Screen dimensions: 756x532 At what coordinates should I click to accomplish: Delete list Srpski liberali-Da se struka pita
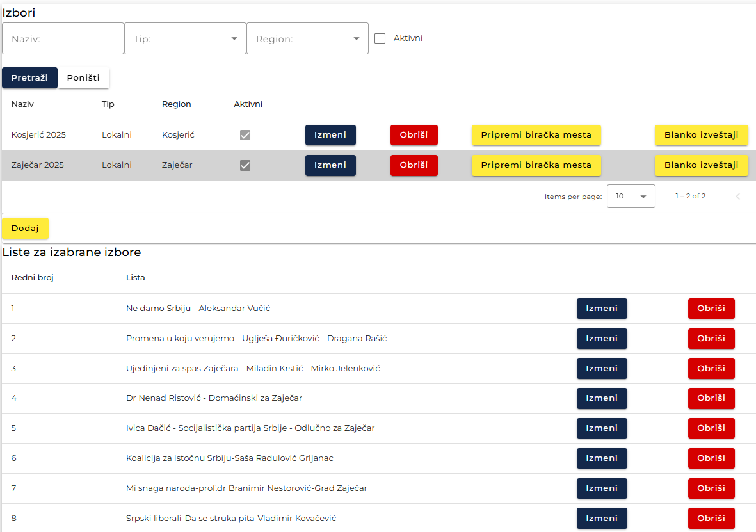tap(711, 518)
